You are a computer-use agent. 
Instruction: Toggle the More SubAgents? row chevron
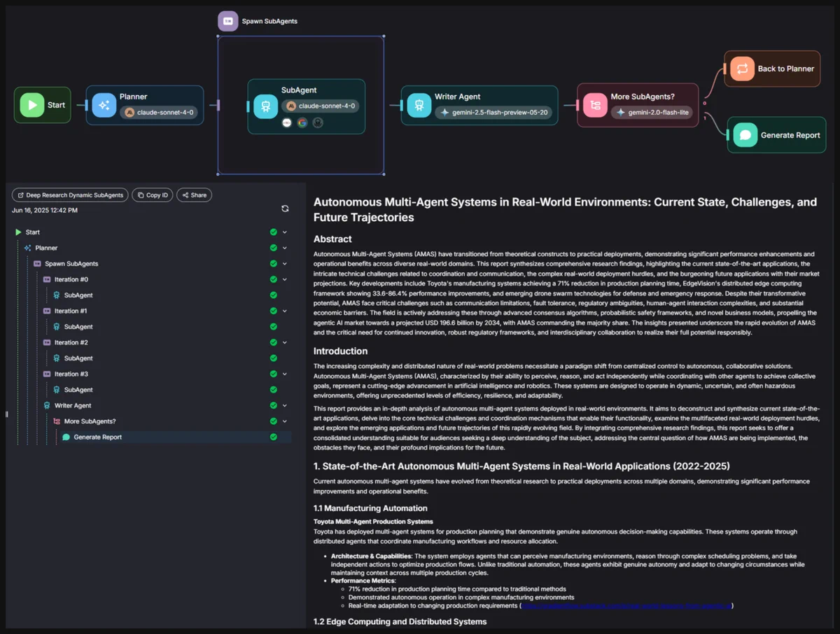point(285,421)
